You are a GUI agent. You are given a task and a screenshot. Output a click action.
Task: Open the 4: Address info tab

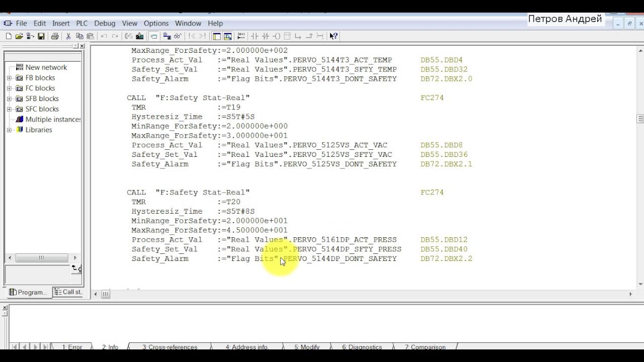[x=247, y=347]
